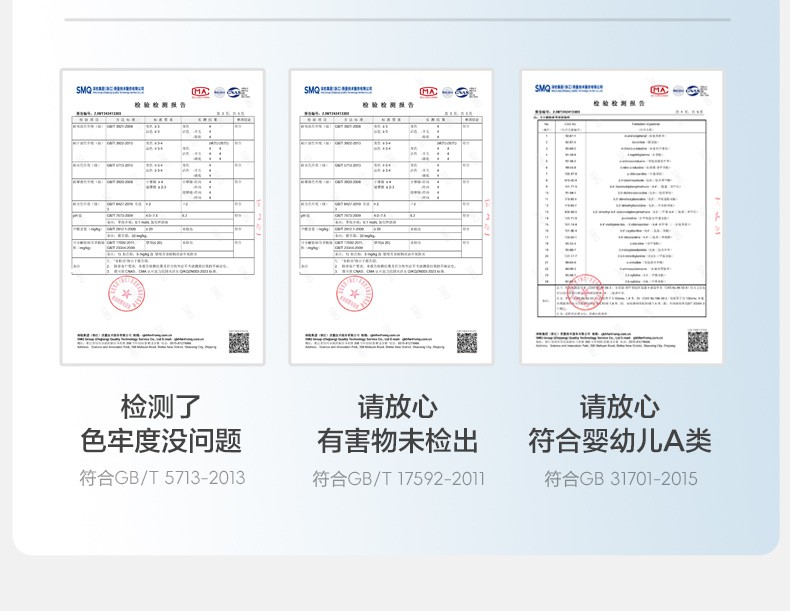Click the red MA mark on the middle report
Screen dimensions: 790x611
click(428, 91)
